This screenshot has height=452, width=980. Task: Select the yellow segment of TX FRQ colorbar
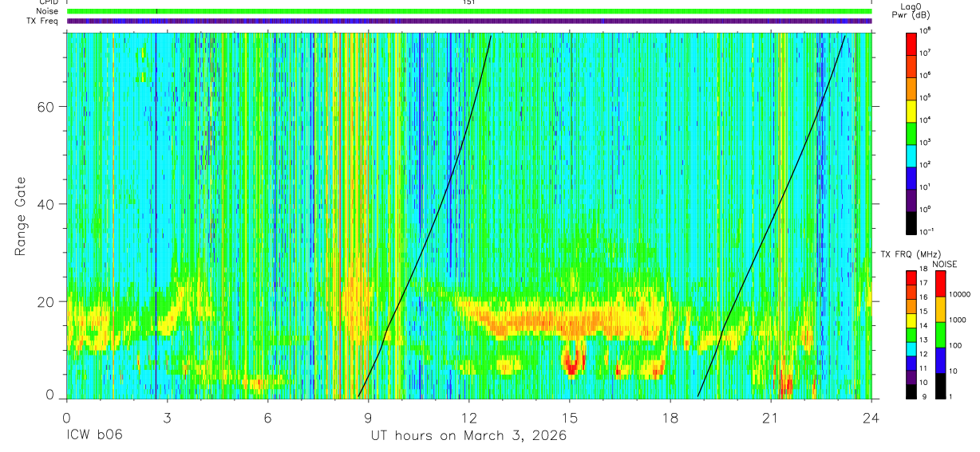(911, 320)
